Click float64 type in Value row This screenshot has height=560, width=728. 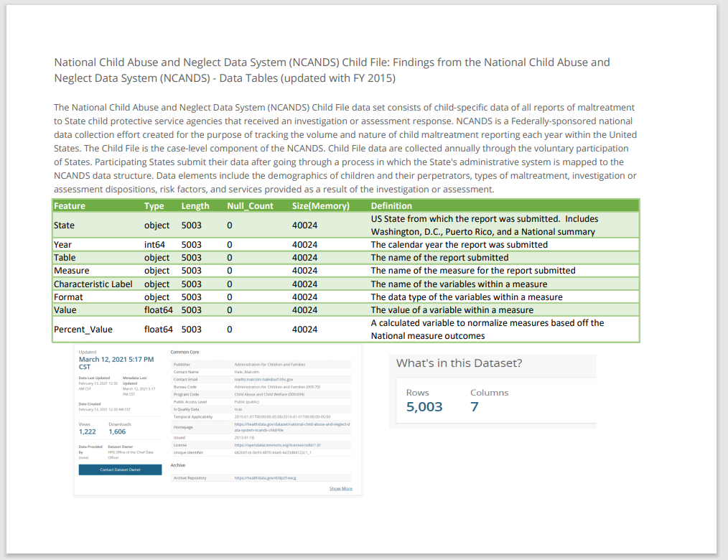[159, 310]
